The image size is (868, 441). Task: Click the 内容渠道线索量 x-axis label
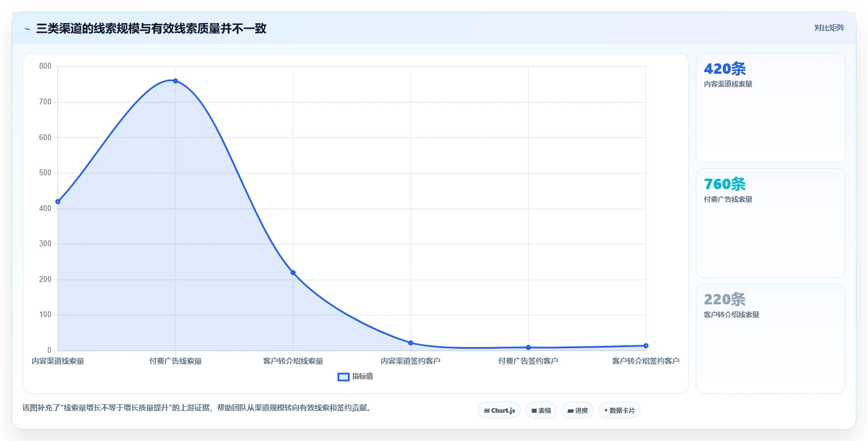(58, 361)
